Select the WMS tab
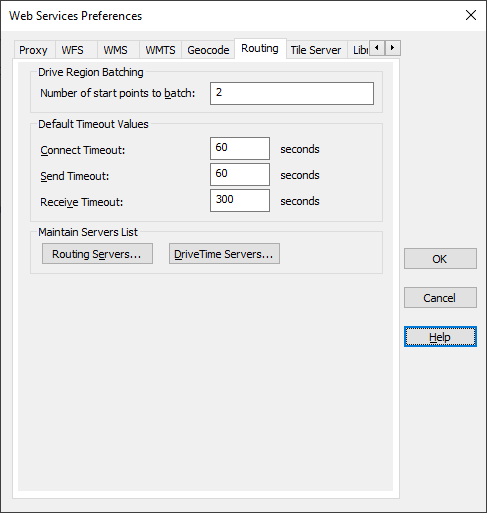 [115, 50]
